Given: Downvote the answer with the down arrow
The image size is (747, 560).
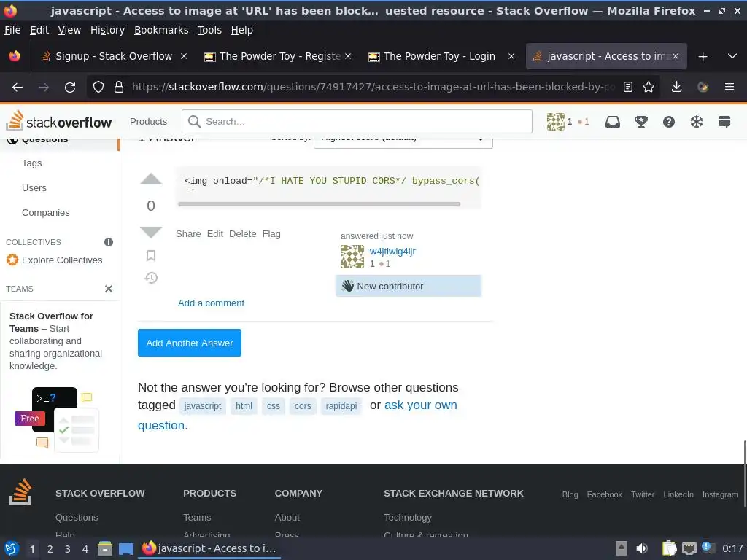Looking at the screenshot, I should coord(151,232).
